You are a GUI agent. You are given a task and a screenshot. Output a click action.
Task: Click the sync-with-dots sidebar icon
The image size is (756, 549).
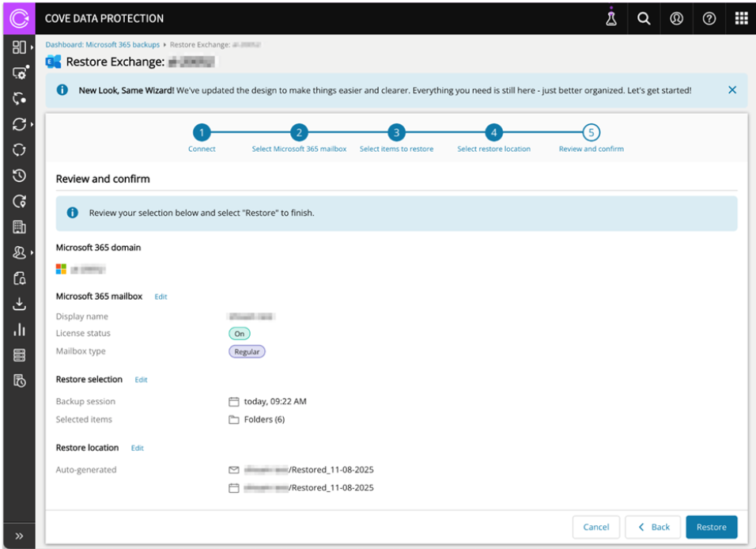point(19,98)
